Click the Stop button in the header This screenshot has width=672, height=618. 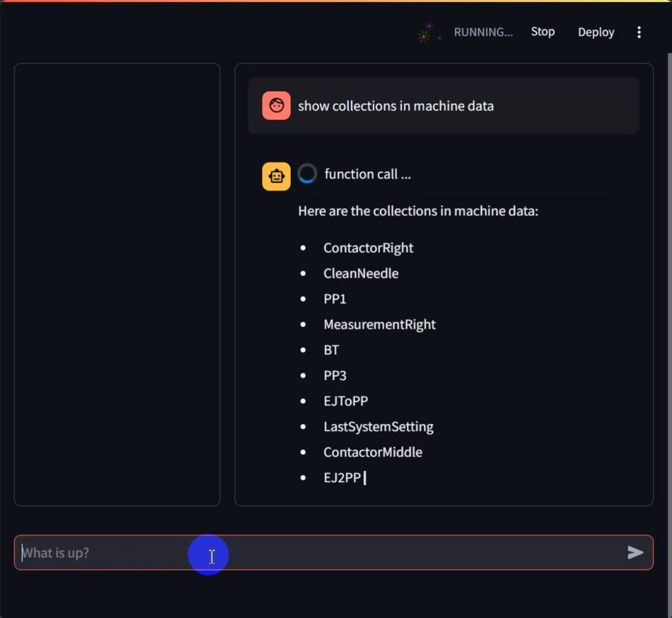pyautogui.click(x=542, y=32)
